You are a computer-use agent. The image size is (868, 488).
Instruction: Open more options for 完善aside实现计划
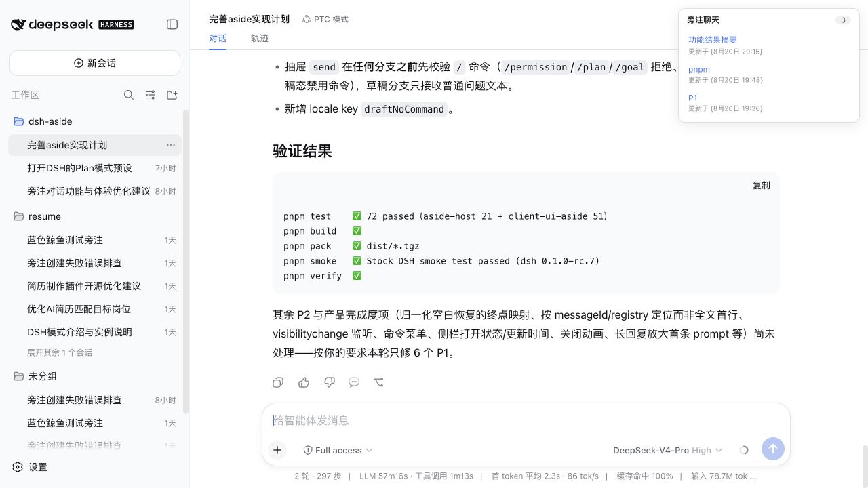(171, 145)
